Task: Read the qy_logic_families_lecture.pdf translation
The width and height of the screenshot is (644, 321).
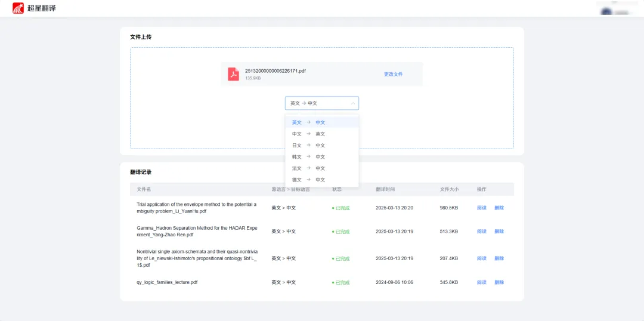Action: [482, 282]
